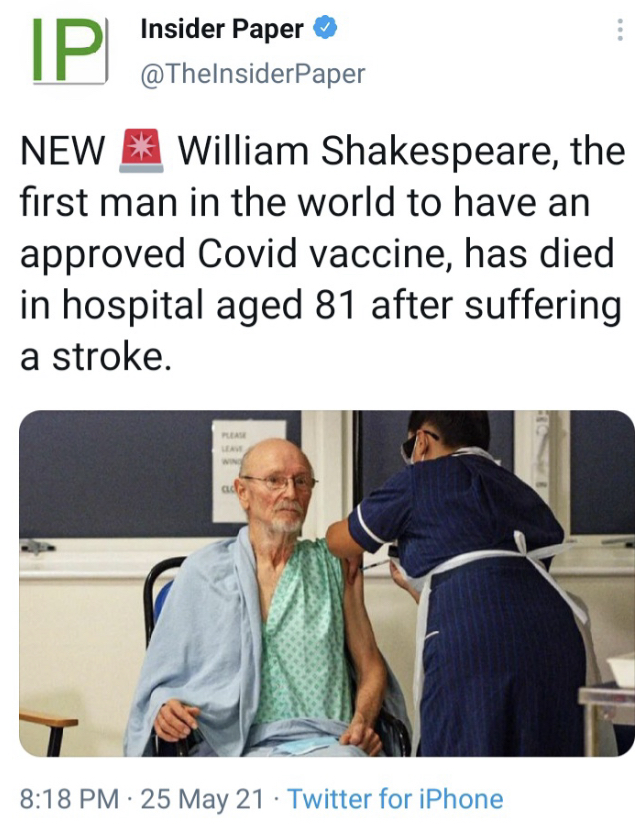The image size is (635, 830).
Task: Click the word NEW in the tweet
Action: coord(62,151)
